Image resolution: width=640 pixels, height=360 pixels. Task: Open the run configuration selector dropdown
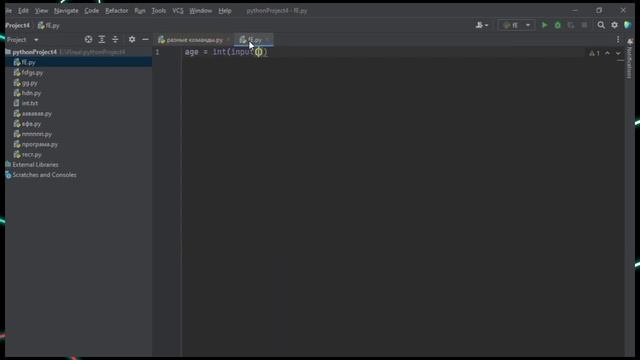tap(516, 25)
